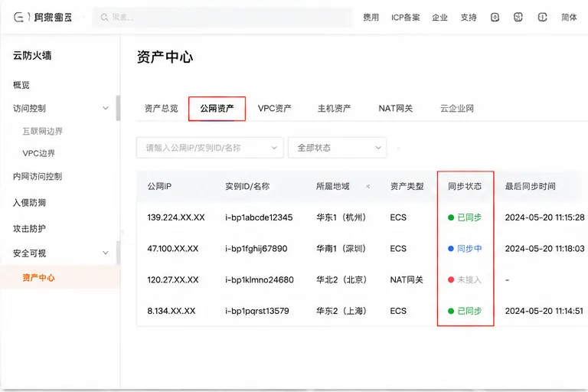Click NAT网关 asset type in table row

pos(407,279)
